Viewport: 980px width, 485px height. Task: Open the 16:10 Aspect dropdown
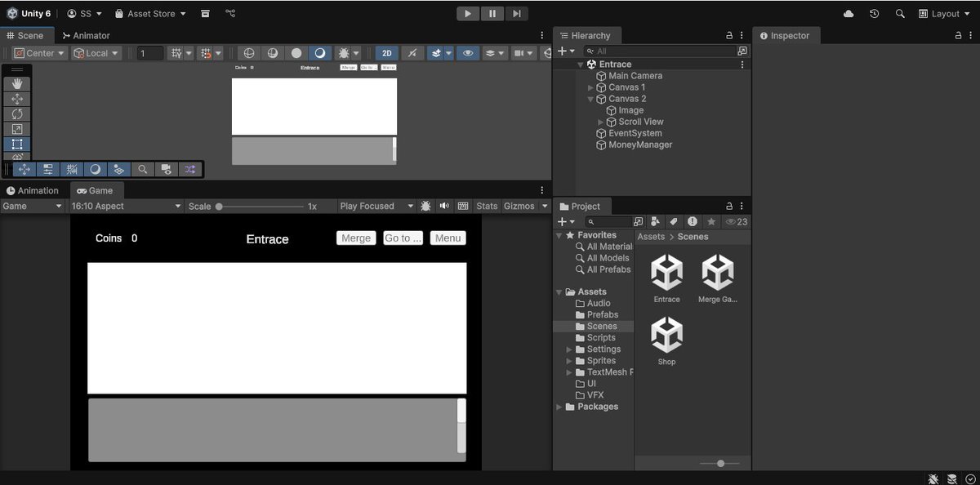click(125, 206)
